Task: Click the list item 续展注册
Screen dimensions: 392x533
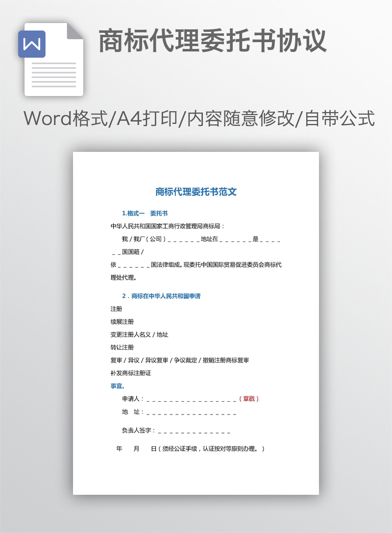Action: coord(122,321)
